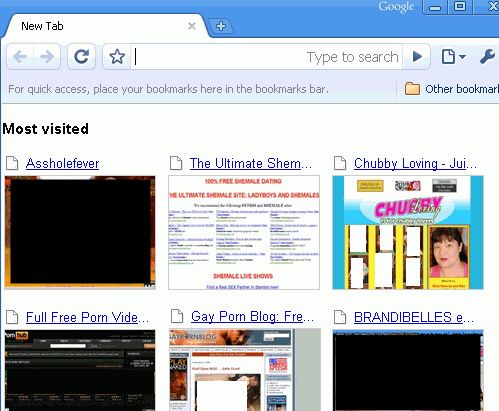Open a new tab with the plus button
Viewport: 499px width, 411px height.
(x=221, y=26)
